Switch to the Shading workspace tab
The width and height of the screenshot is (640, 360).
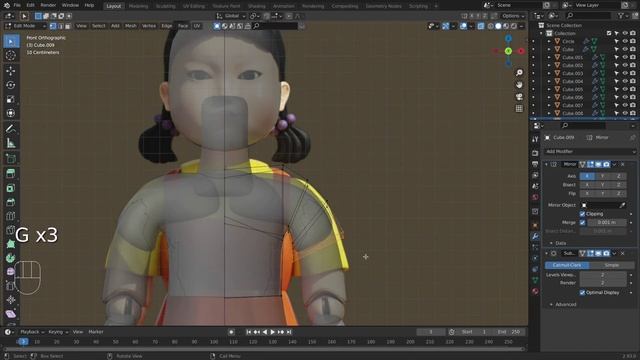(x=256, y=6)
